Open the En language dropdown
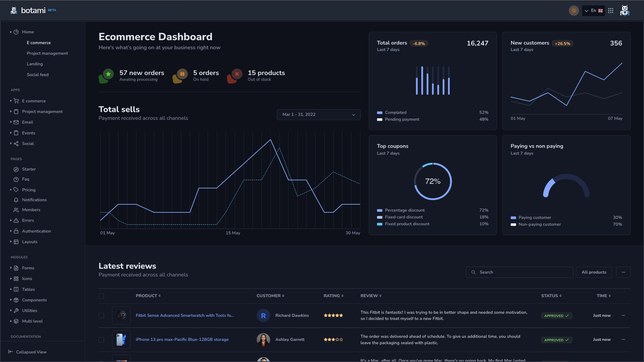Screen dimensions: 644x362 pyautogui.click(x=593, y=11)
